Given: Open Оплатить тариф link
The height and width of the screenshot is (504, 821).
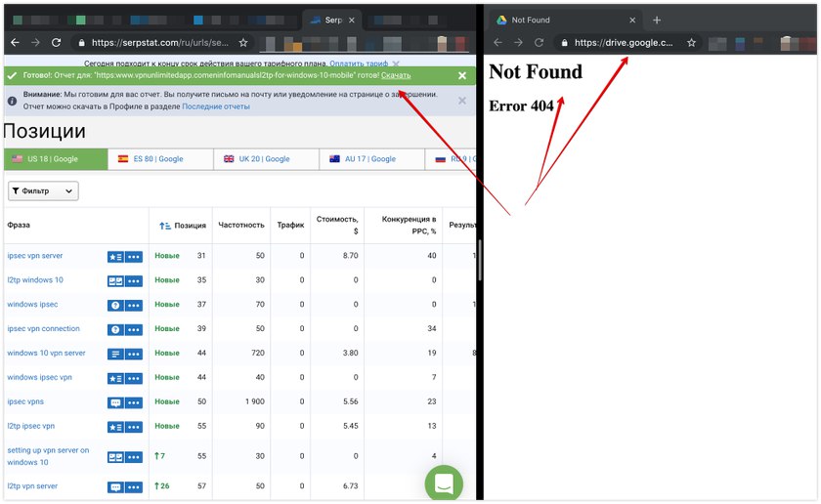Looking at the screenshot, I should (359, 63).
